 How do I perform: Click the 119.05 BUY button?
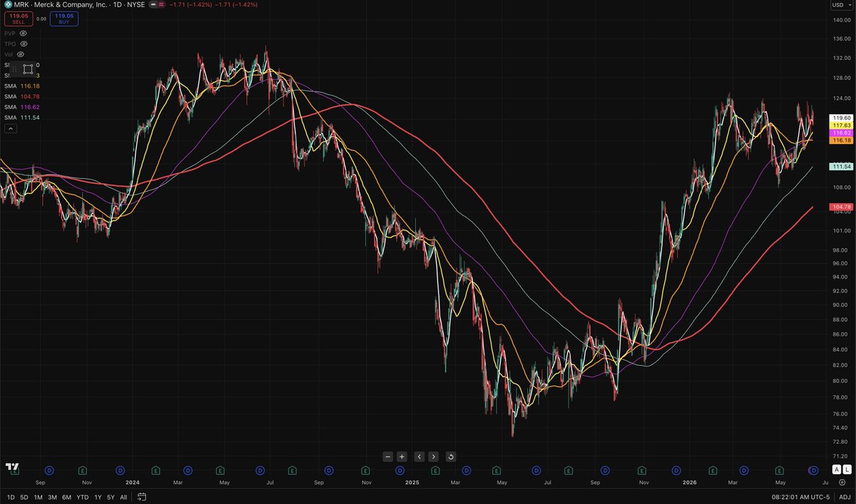click(x=64, y=19)
